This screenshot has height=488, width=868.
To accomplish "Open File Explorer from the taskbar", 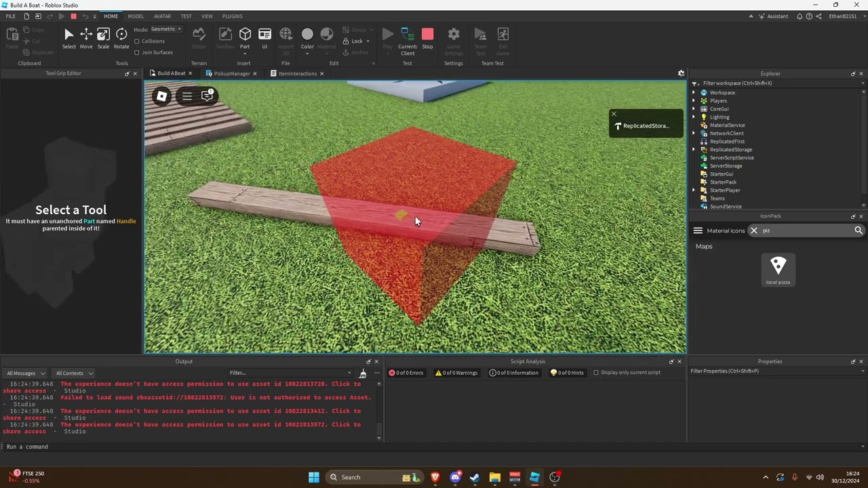I will [x=494, y=477].
